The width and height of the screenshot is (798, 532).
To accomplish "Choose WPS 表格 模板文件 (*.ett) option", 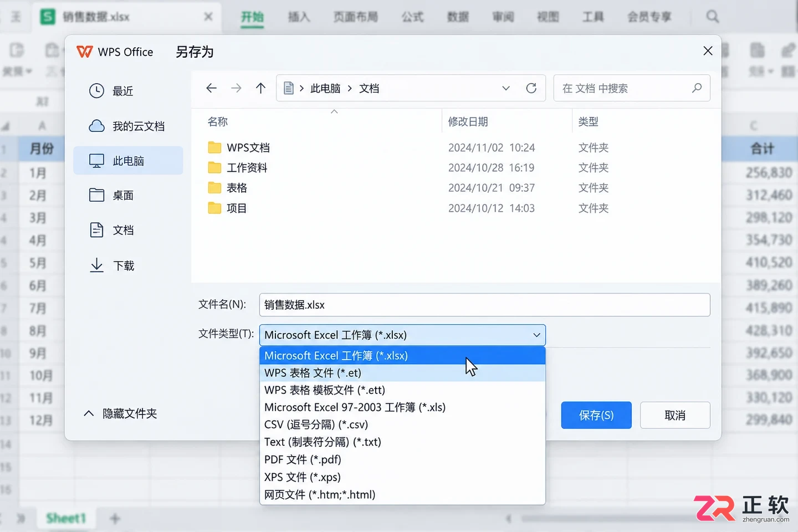I will click(402, 390).
